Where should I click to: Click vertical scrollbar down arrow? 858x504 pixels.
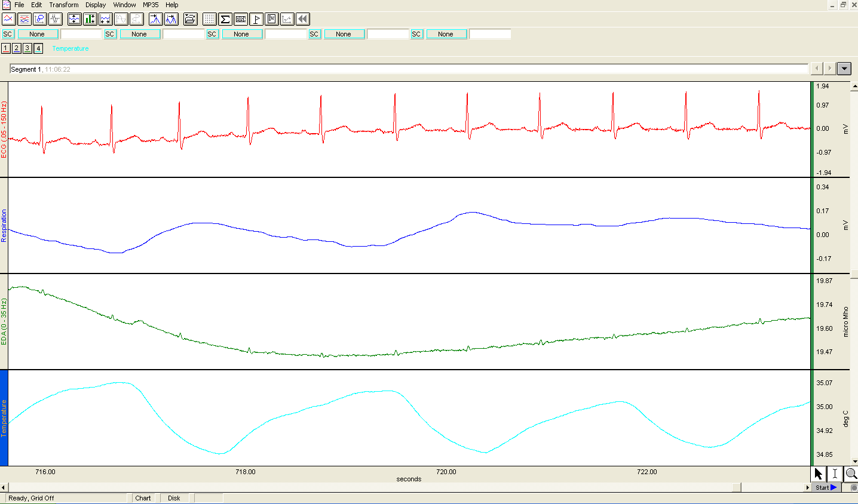click(x=854, y=462)
